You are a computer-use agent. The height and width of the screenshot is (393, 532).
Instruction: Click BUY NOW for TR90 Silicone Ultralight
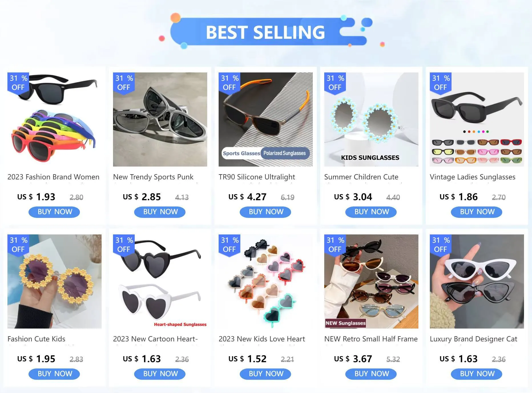tap(265, 212)
